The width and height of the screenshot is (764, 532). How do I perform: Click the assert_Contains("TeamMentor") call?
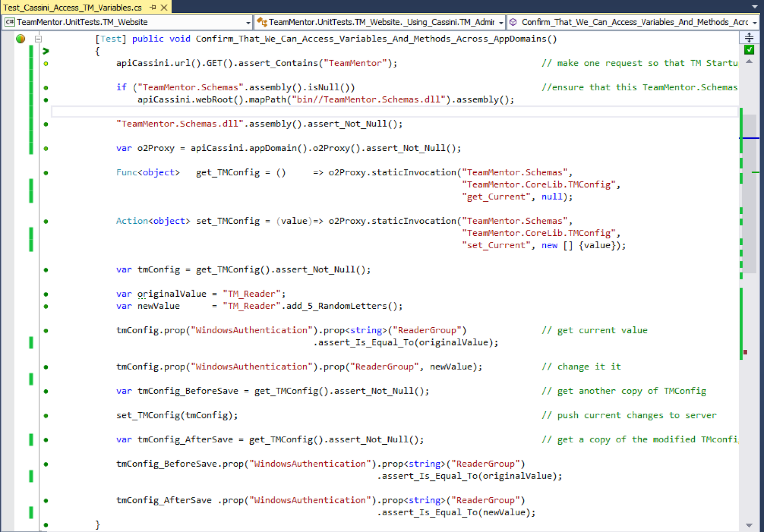[x=315, y=63]
